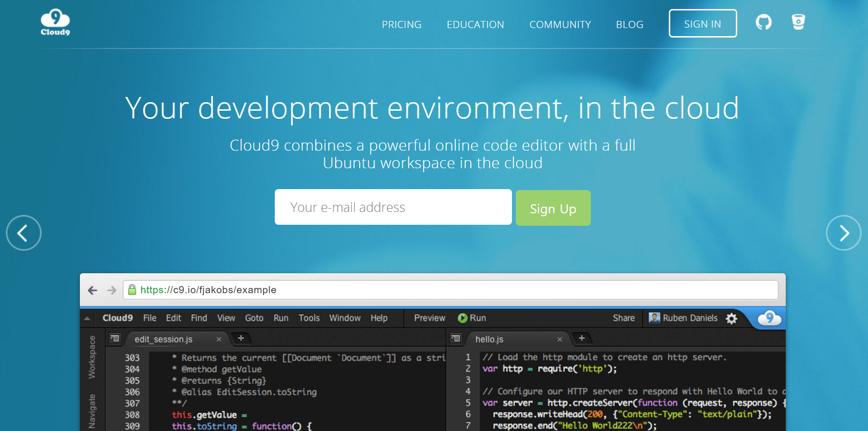868x431 pixels.
Task: Open the Tools menu
Action: [x=309, y=318]
